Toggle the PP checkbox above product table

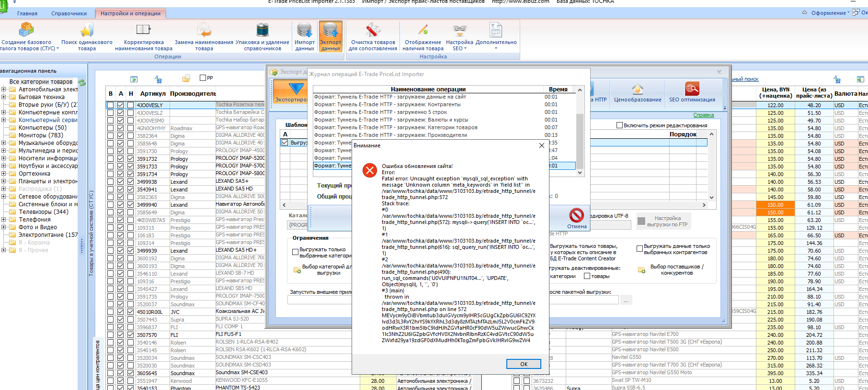coord(203,78)
